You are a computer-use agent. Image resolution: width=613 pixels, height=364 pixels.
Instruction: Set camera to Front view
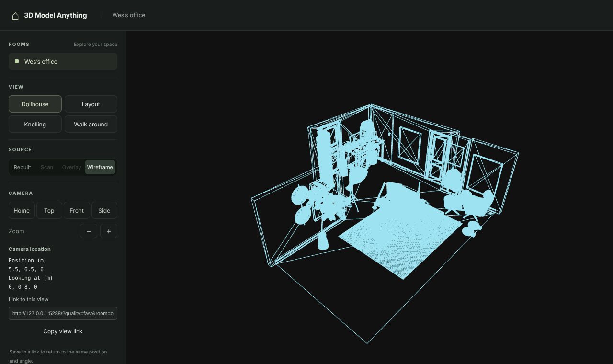tap(77, 210)
